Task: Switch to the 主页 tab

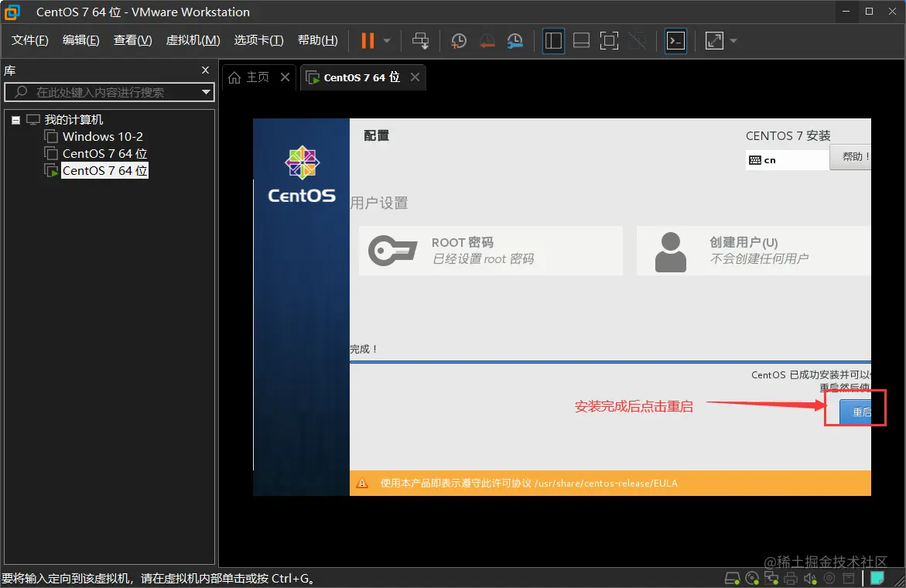Action: tap(258, 77)
